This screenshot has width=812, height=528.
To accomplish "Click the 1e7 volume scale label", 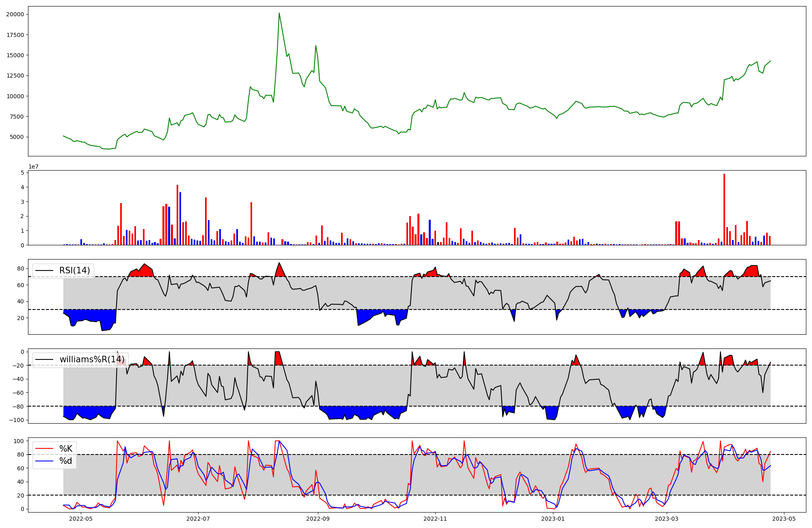I will (33, 167).
